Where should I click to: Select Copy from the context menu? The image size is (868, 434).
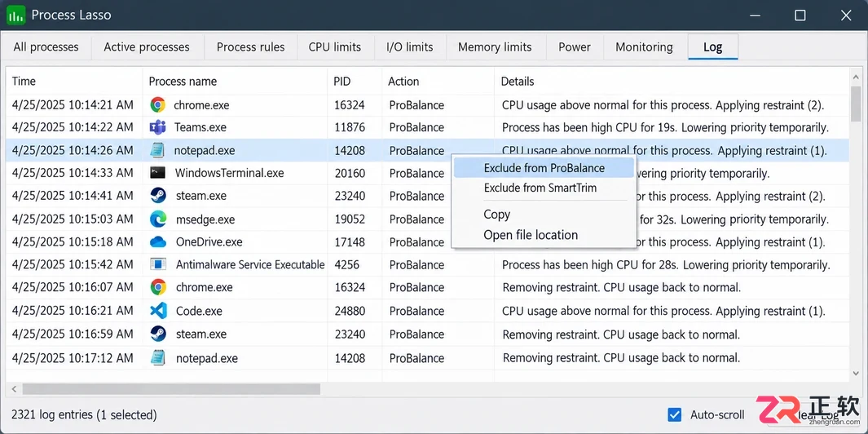[x=544, y=215]
